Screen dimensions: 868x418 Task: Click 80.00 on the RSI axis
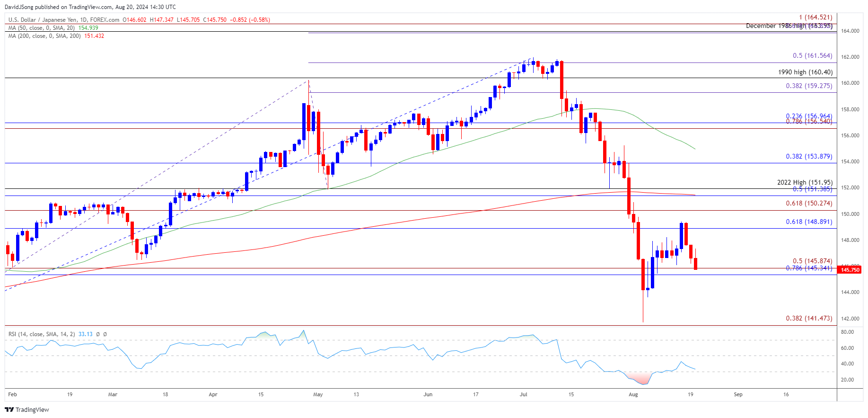pos(847,332)
